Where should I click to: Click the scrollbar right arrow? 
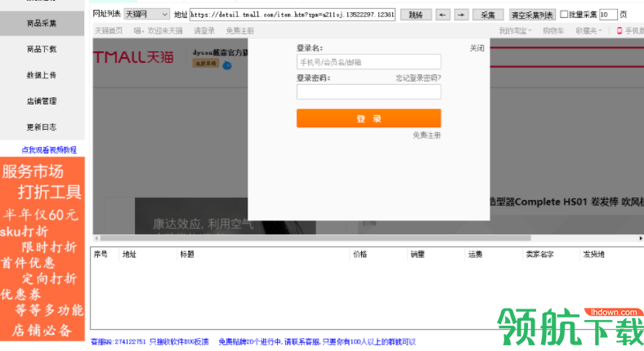(640, 238)
